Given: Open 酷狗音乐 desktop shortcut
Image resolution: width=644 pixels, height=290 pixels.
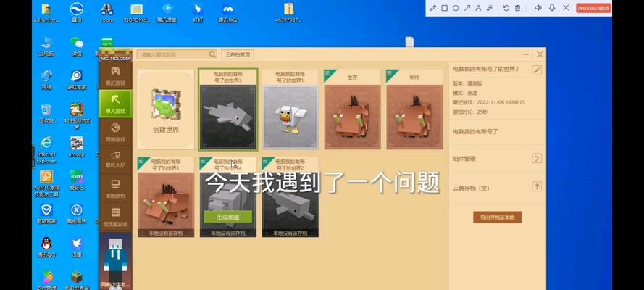Looking at the screenshot, I should 76,214.
